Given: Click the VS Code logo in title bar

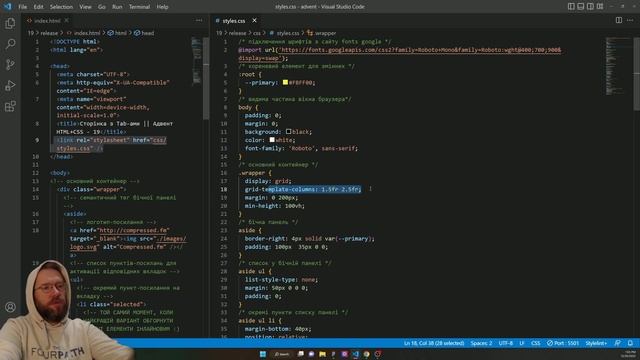Looking at the screenshot, I should click(x=7, y=7).
